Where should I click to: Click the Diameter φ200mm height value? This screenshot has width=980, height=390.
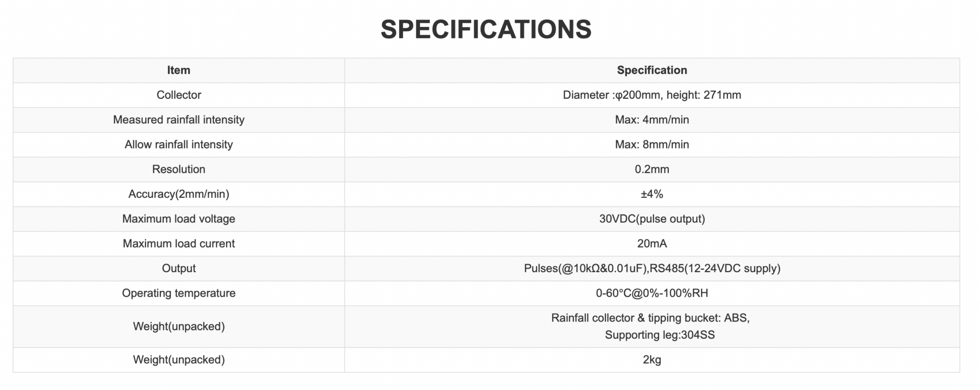(652, 95)
